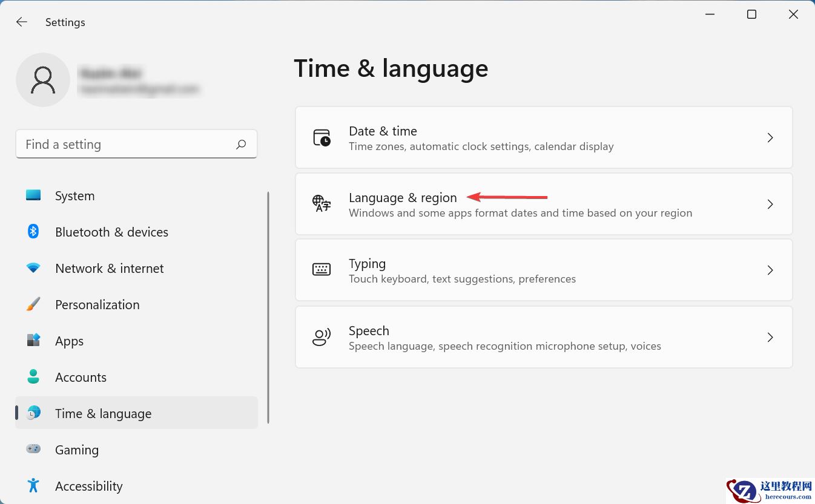Open the Language & region settings card

pos(544,204)
